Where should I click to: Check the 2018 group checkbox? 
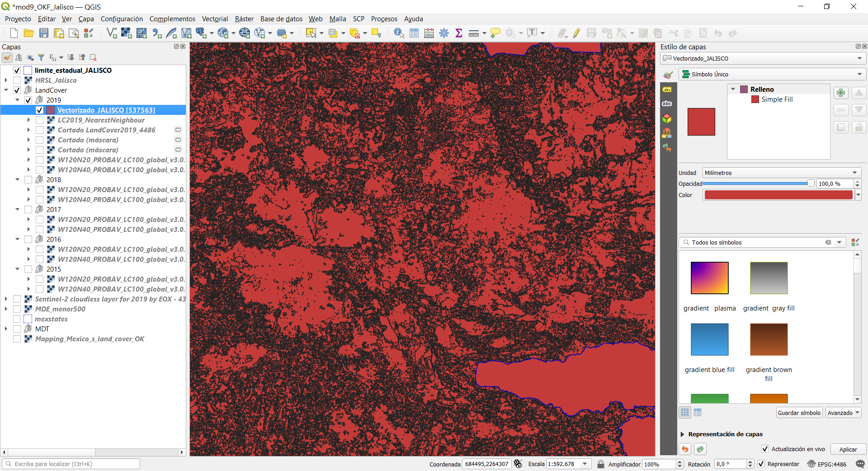pos(28,179)
